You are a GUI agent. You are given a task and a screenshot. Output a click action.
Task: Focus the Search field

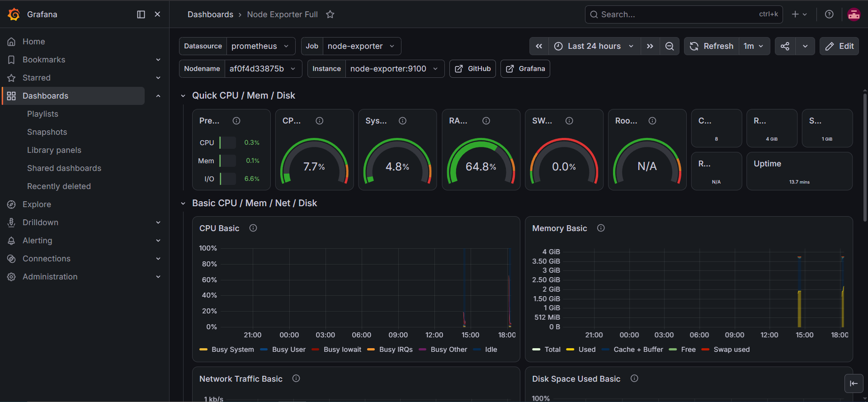[684, 14]
